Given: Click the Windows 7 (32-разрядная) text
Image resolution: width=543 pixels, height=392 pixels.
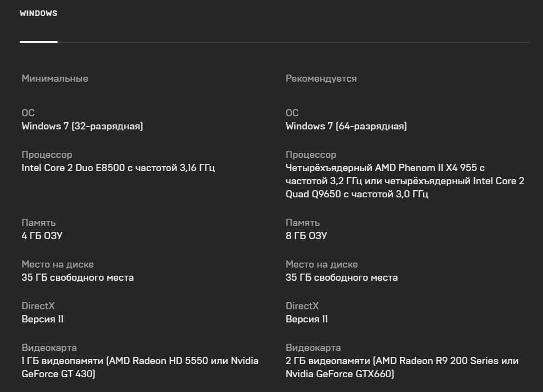Looking at the screenshot, I should (x=82, y=126).
